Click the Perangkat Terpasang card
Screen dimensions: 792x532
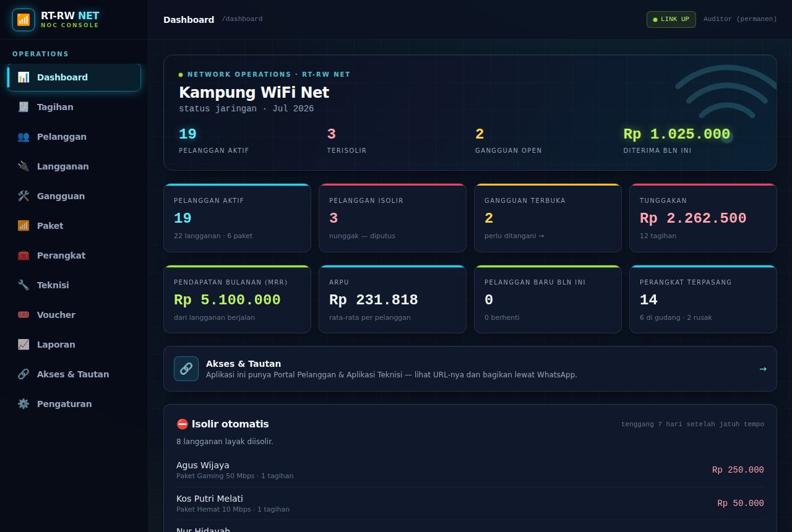[703, 299]
